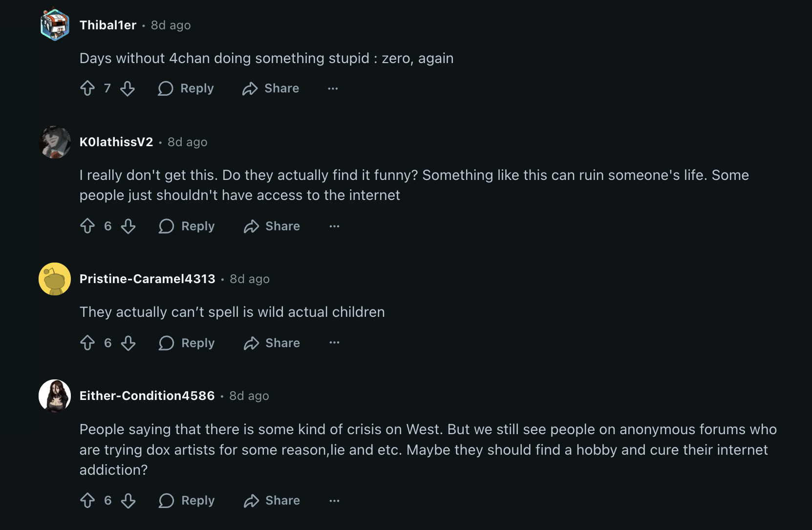The image size is (812, 530).
Task: Open more options on K0lathissV2's comment
Action: click(x=334, y=226)
